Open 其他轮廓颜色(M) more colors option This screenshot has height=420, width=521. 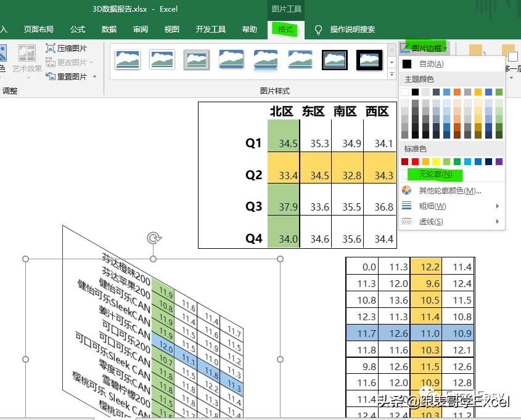pyautogui.click(x=451, y=190)
